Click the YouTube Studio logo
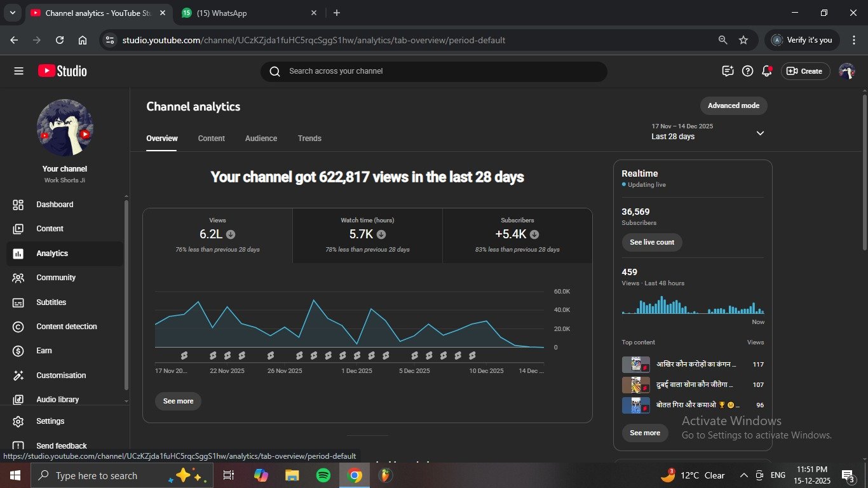The image size is (868, 488). tap(62, 71)
